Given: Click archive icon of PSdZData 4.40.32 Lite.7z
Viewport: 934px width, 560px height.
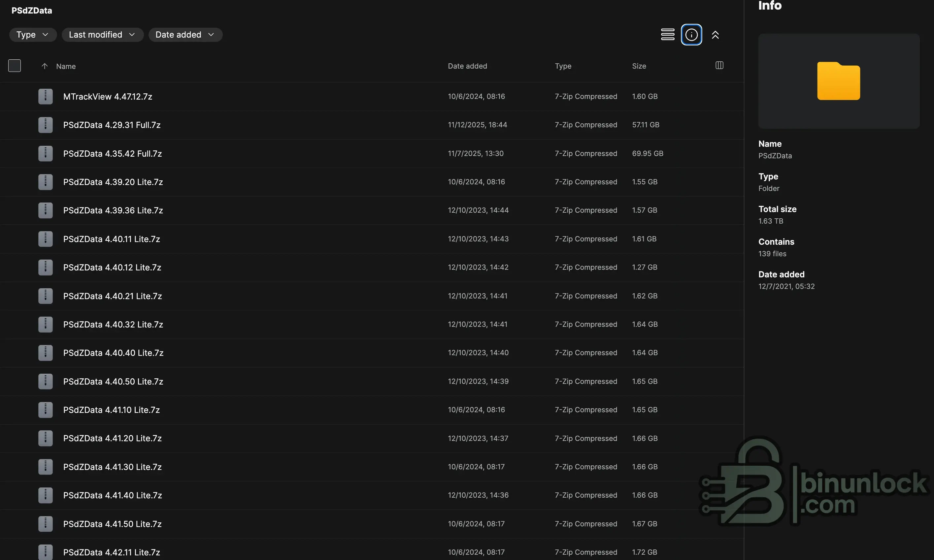Looking at the screenshot, I should point(45,324).
